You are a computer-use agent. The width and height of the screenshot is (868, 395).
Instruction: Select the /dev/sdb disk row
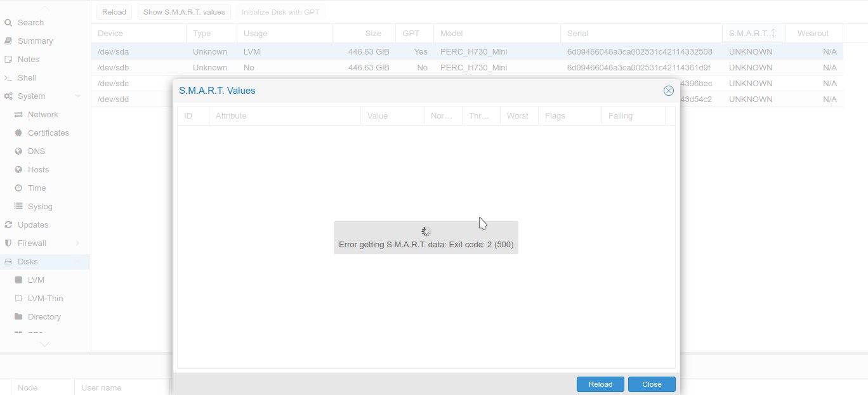tap(467, 68)
